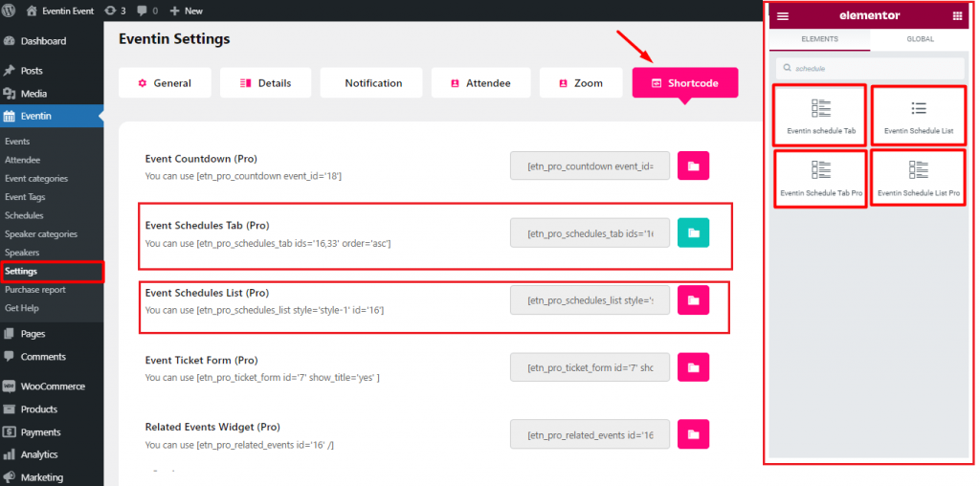This screenshot has height=486, width=980.
Task: Open Posts in the sidebar
Action: click(x=52, y=71)
